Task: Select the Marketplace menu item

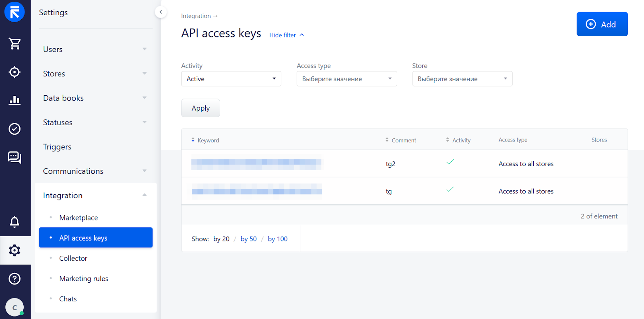Action: coord(78,218)
